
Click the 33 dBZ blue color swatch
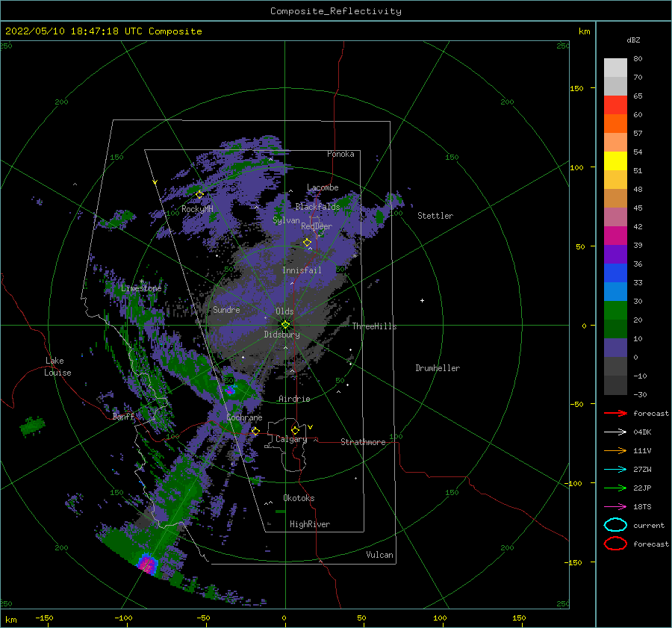615,273
